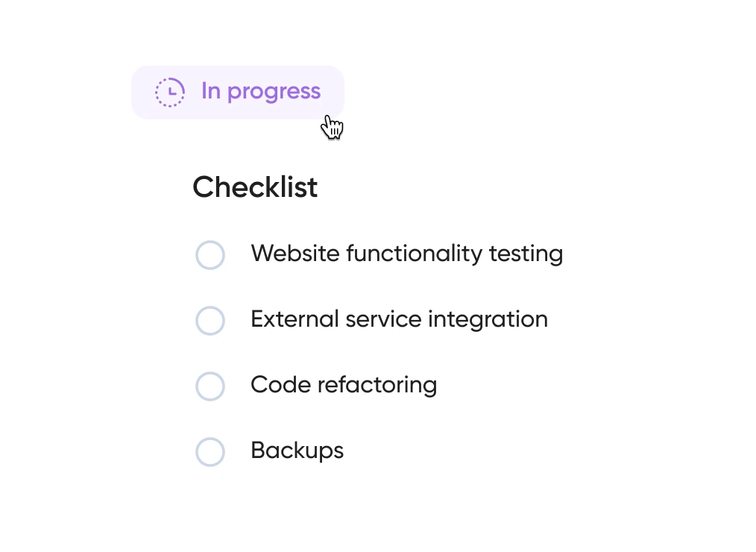The width and height of the screenshot is (756, 552).
Task: Toggle the Backups checkbox
Action: (x=210, y=452)
